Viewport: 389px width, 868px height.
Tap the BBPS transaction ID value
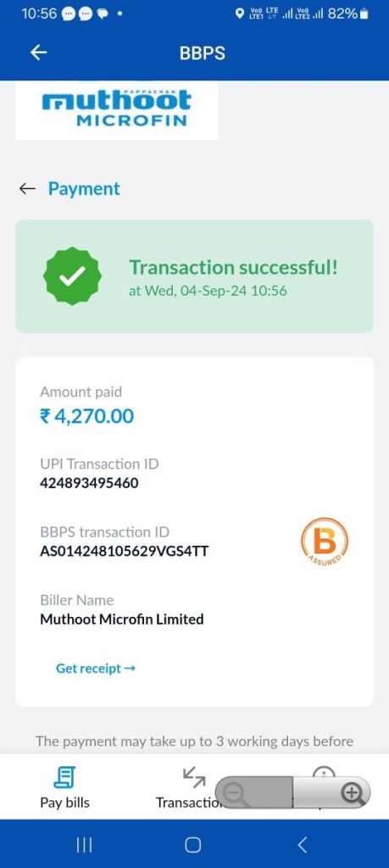125,551
